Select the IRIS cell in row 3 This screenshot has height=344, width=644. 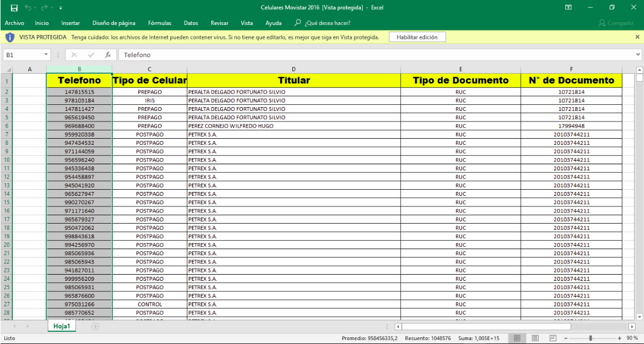pyautogui.click(x=150, y=100)
